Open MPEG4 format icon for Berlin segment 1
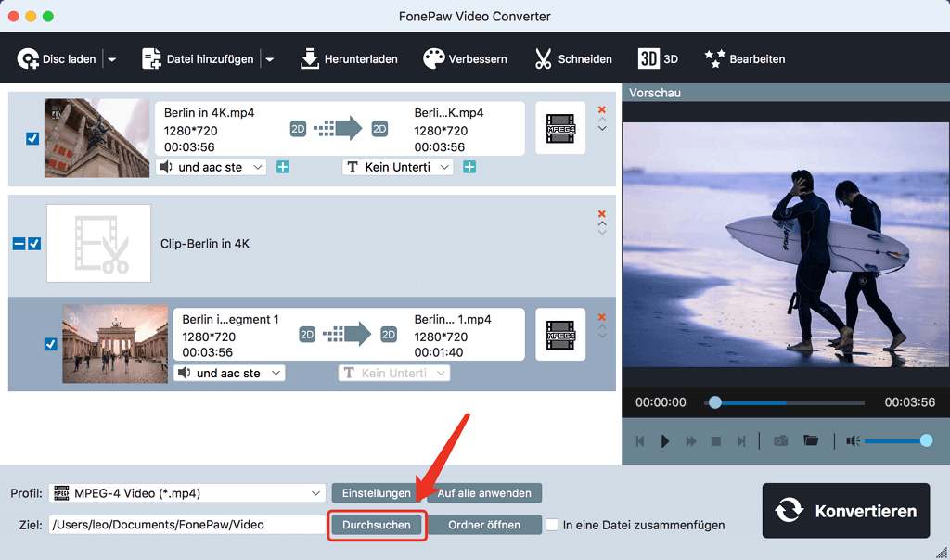950x560 pixels. click(x=560, y=335)
